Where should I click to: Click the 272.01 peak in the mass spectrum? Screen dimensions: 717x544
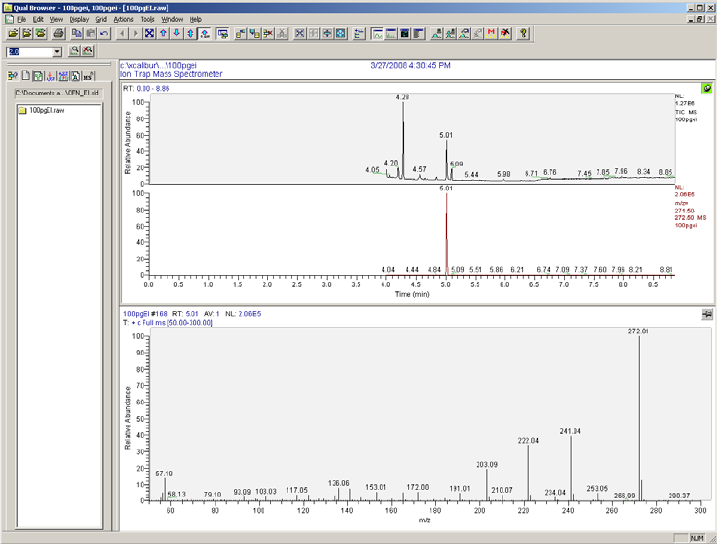tap(638, 331)
